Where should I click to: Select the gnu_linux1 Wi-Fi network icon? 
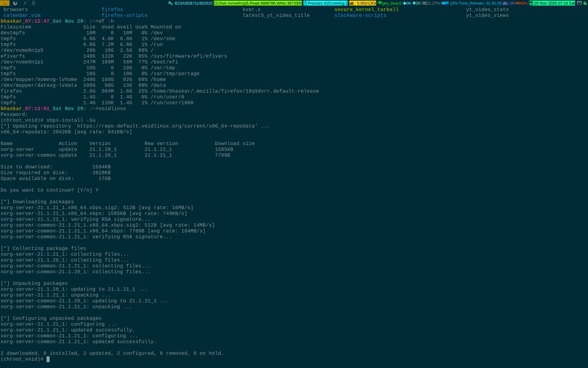click(x=381, y=2)
